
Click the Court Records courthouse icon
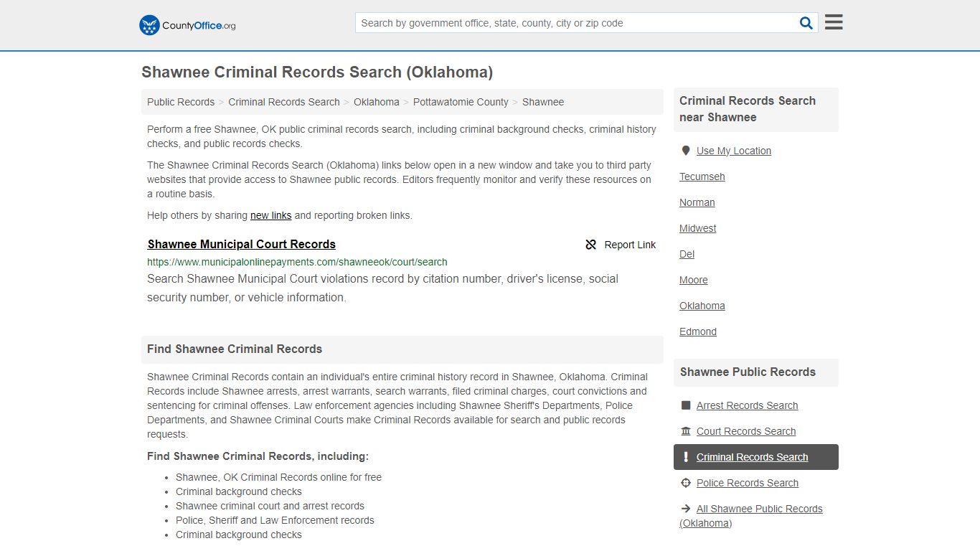pos(686,431)
